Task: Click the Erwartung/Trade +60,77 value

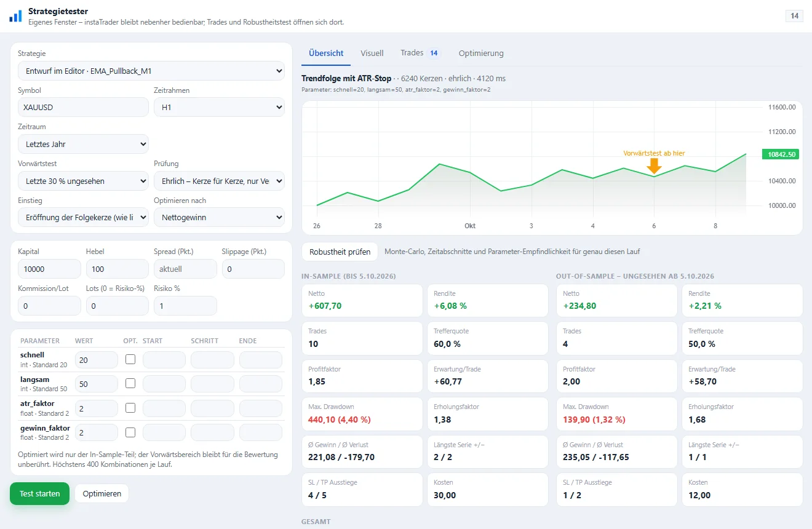Action: point(448,381)
